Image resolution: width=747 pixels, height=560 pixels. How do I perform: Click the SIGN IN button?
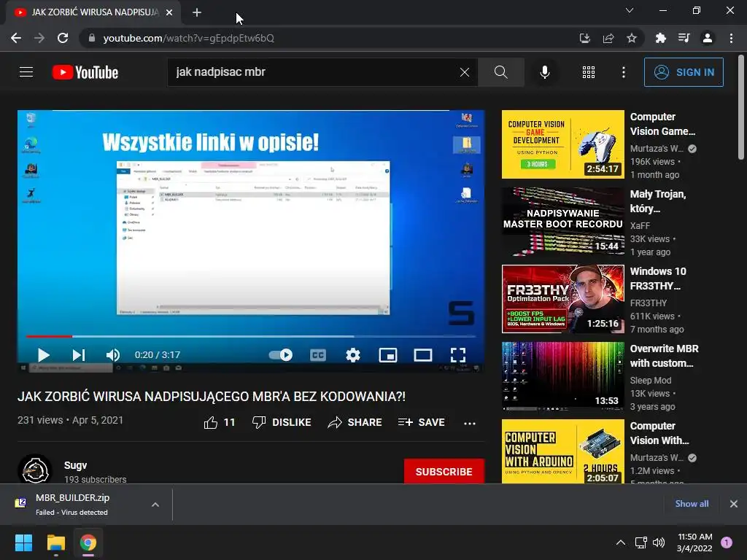(684, 72)
